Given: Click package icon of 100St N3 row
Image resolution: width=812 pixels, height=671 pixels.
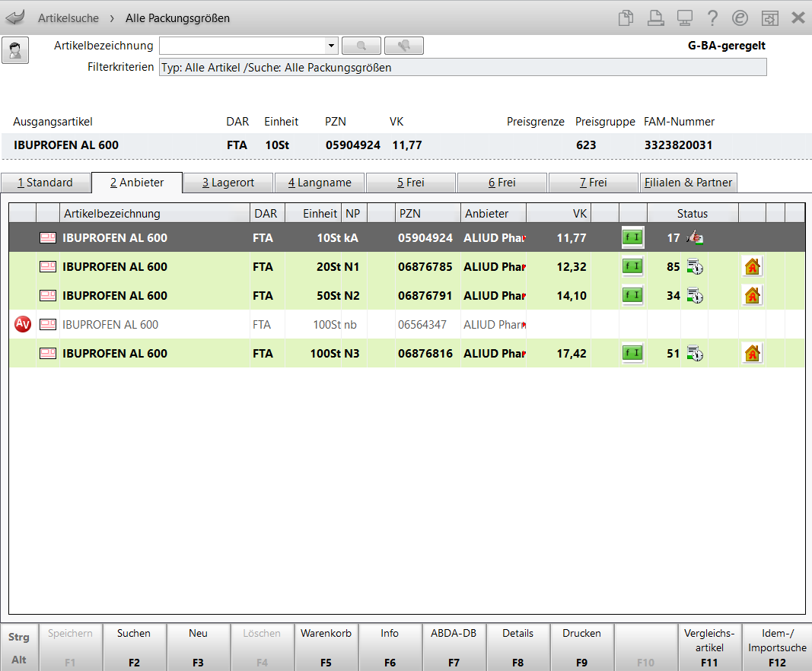Looking at the screenshot, I should (x=48, y=354).
